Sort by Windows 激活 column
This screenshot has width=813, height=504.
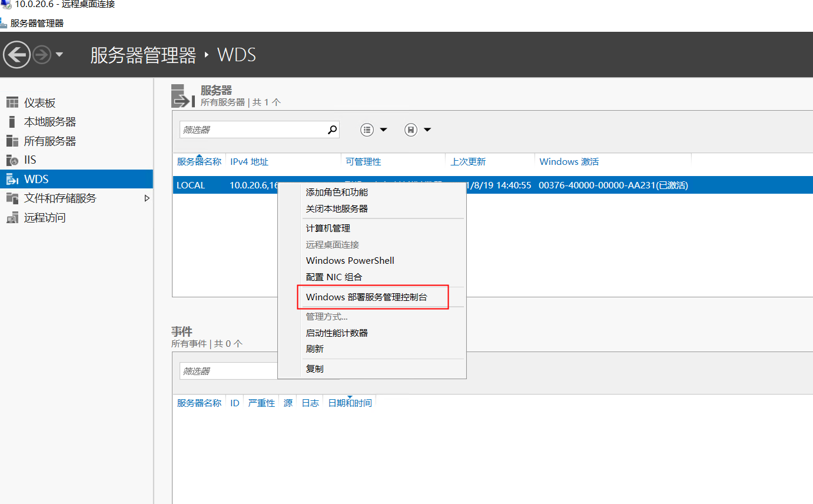click(569, 161)
